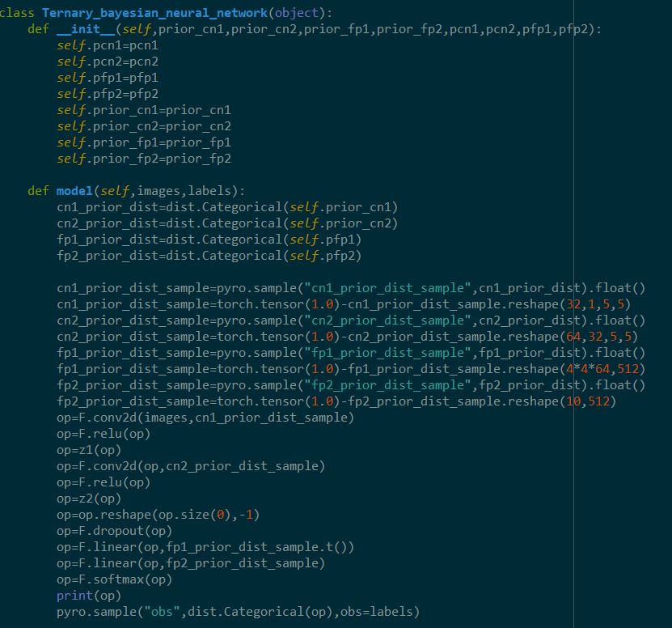This screenshot has height=628, width=672.
Task: Click the cn2_prior_dist=dist.Categorical line
Action: coord(227,223)
